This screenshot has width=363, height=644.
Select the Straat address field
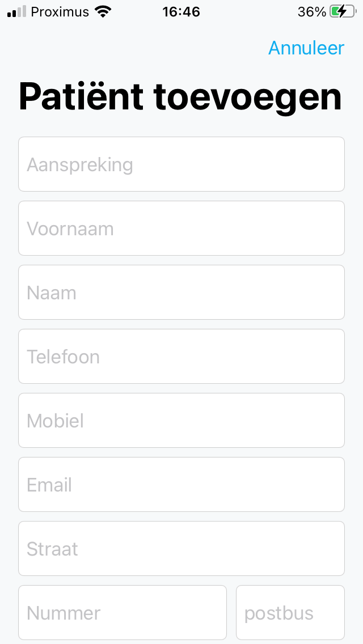[181, 548]
